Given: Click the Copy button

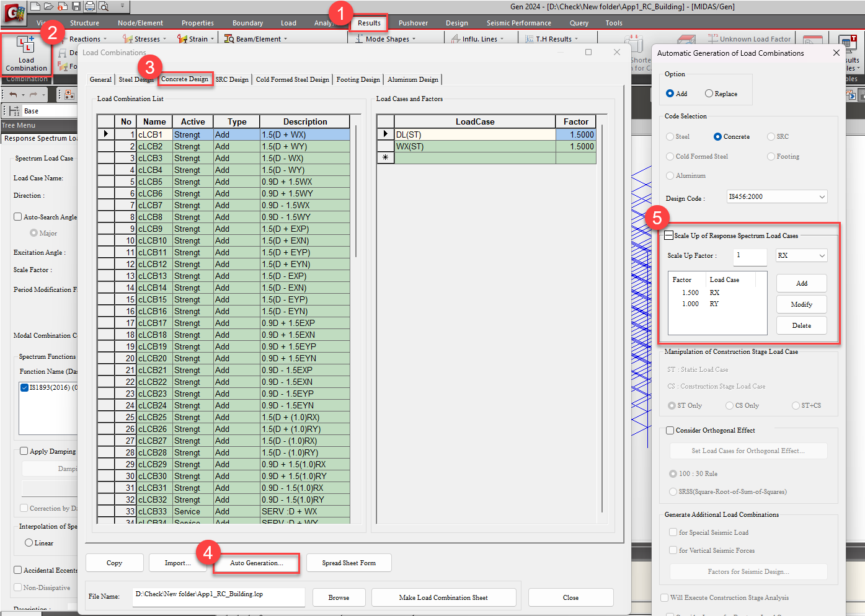Looking at the screenshot, I should [x=115, y=563].
